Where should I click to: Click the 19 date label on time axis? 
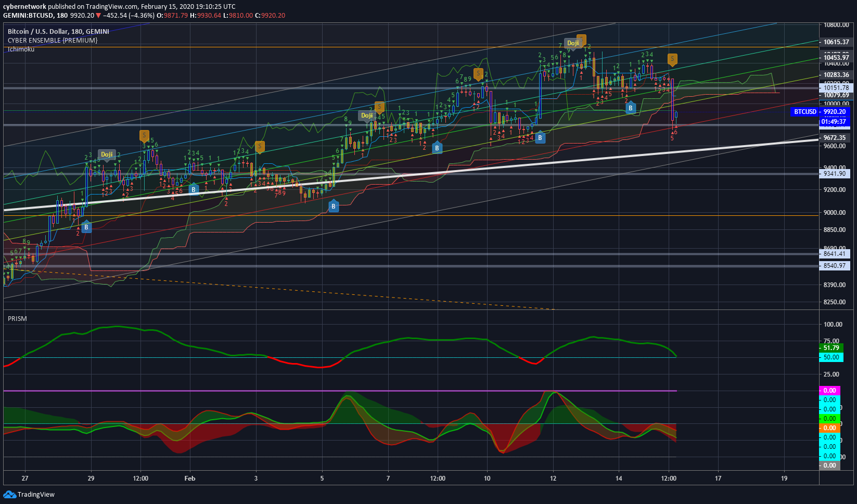tap(784, 479)
